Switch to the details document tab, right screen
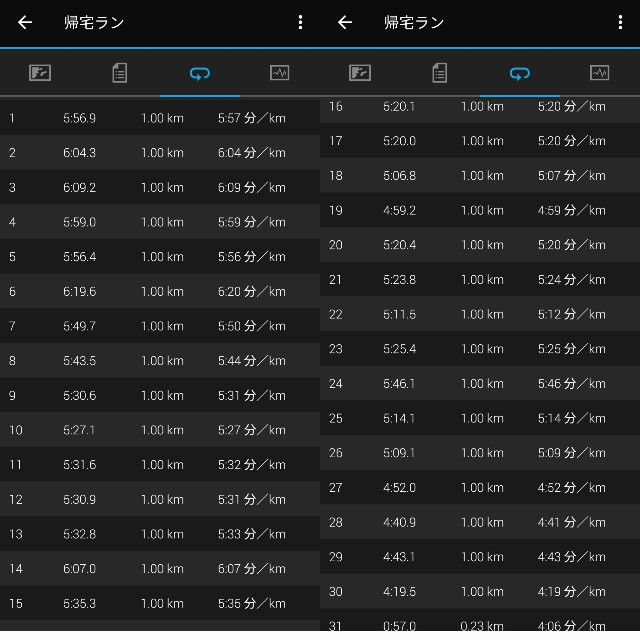Screen dimensions: 640x640 [440, 73]
